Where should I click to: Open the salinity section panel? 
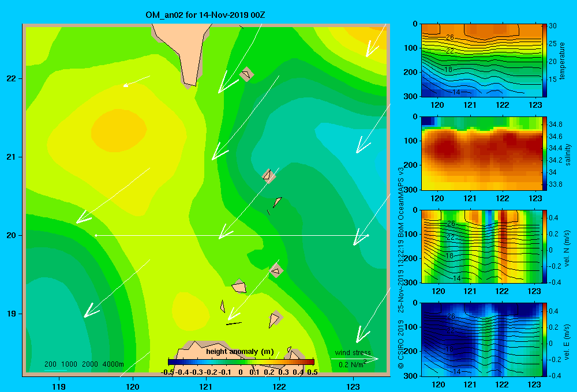pos(481,154)
